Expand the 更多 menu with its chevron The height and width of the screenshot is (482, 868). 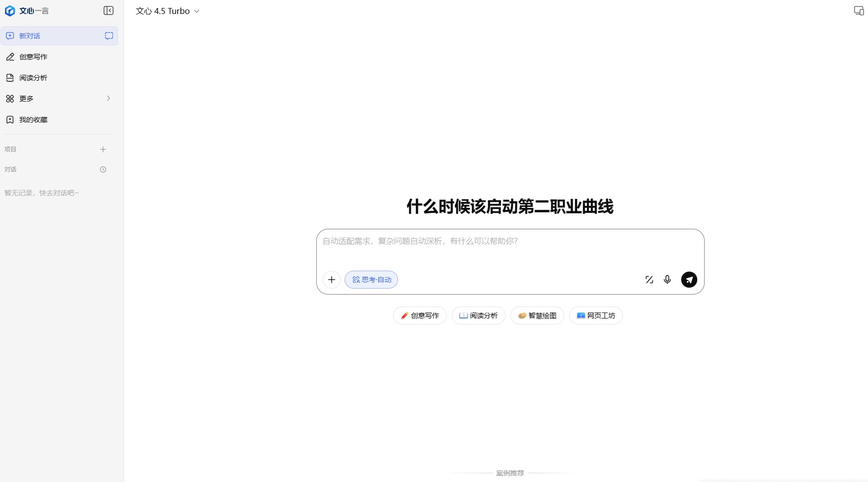(109, 98)
